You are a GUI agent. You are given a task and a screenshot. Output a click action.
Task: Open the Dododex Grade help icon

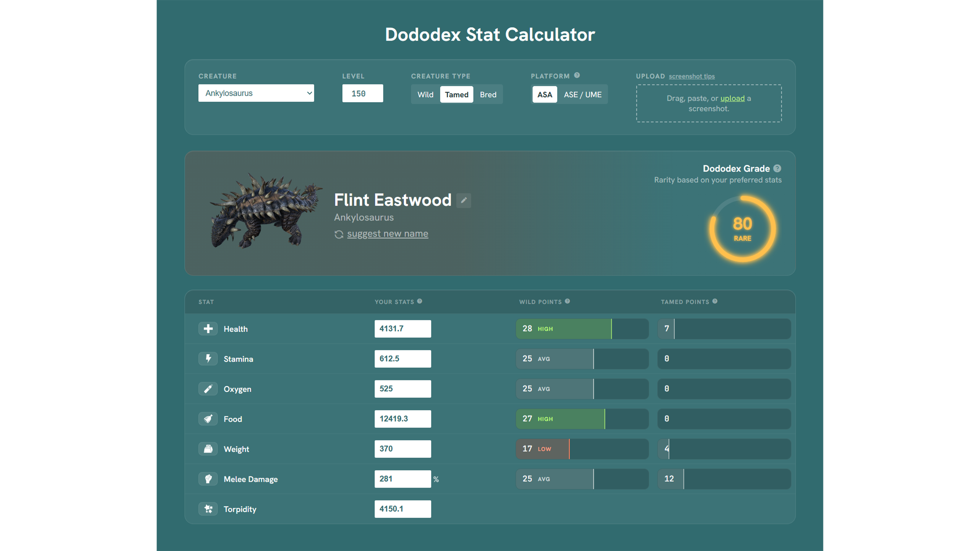[777, 168]
